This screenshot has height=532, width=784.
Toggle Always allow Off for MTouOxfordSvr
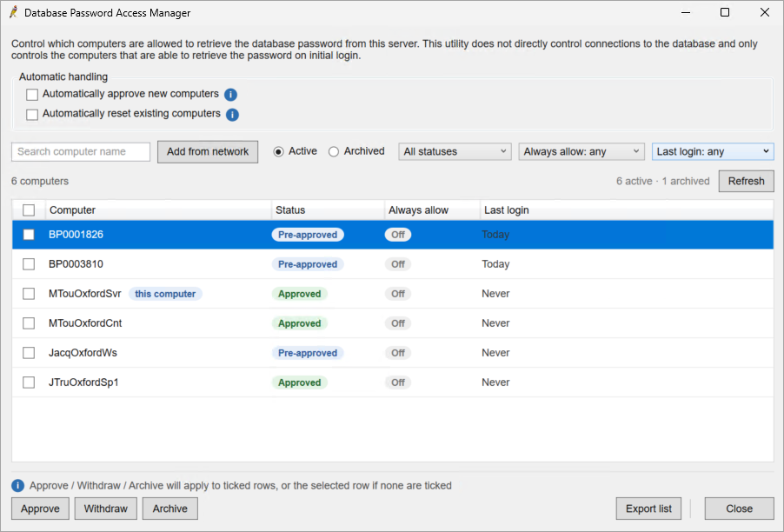pos(398,294)
